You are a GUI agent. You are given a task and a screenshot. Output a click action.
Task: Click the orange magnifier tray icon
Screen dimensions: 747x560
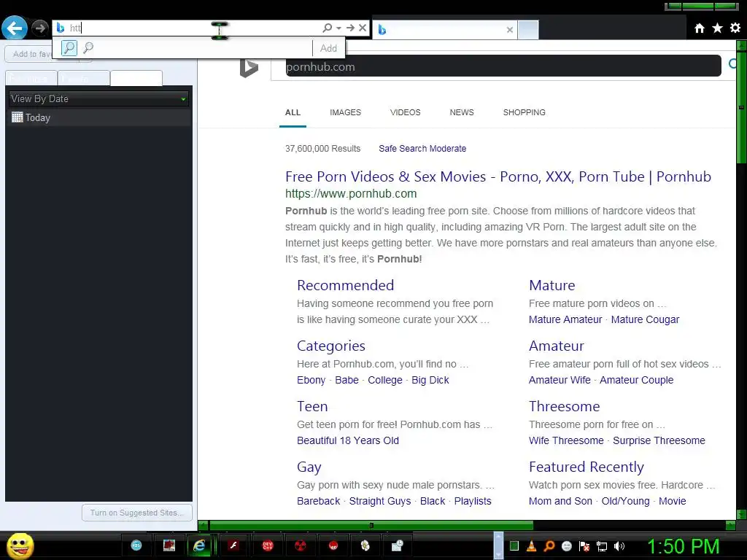549,546
